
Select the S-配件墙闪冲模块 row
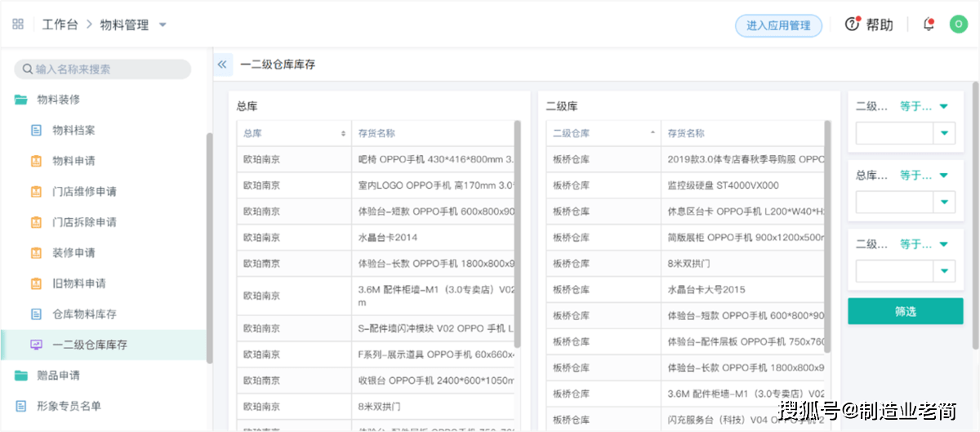[375, 328]
